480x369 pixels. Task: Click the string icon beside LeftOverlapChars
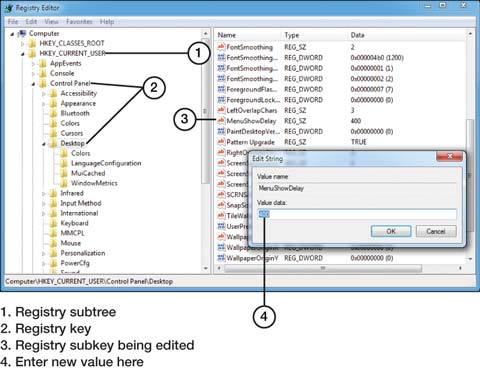(x=221, y=110)
